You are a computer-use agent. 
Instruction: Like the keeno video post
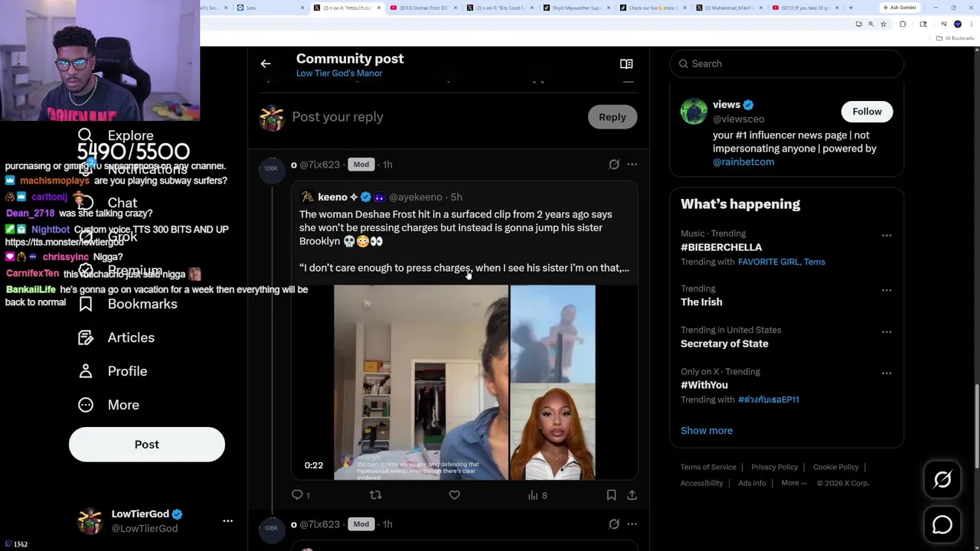tap(455, 495)
